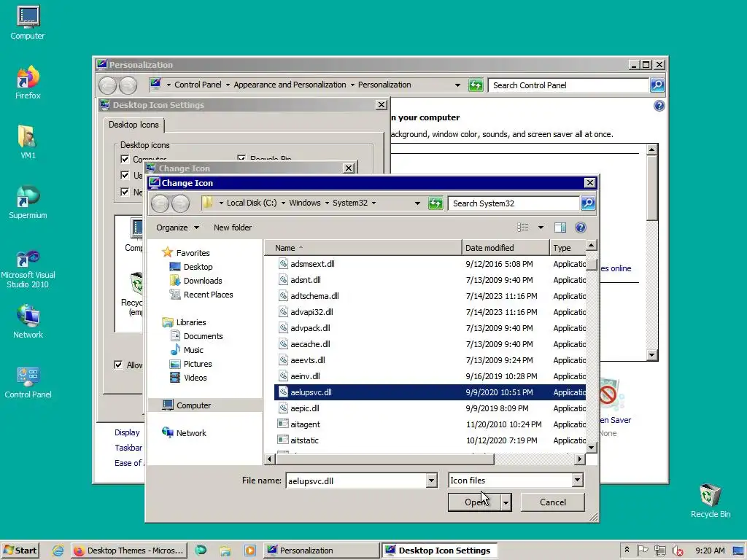Click the search icon in Change Icon dialog
Viewport: 747px width, 560px height.
(x=588, y=203)
